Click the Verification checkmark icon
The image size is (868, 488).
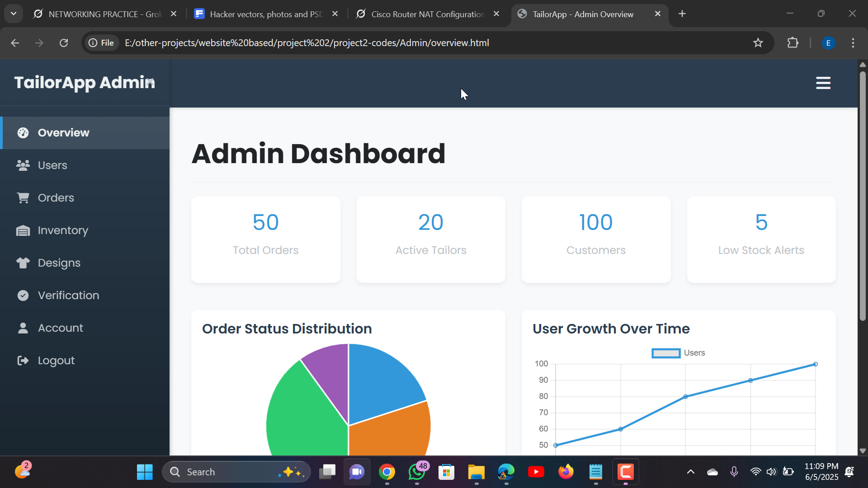point(23,296)
